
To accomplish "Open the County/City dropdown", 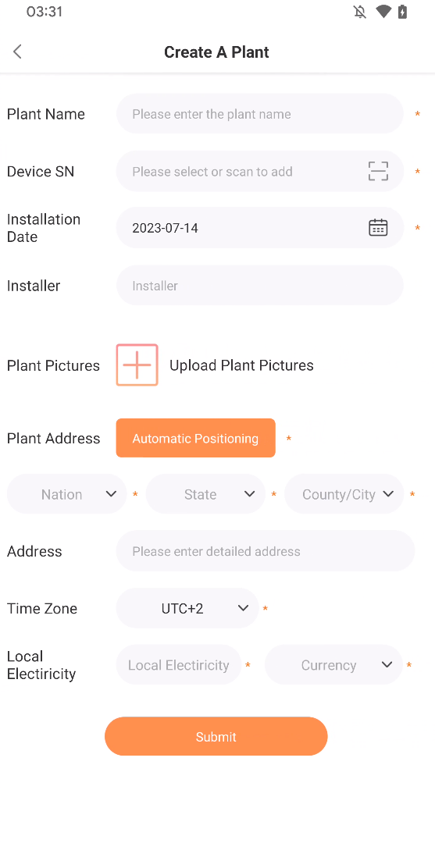I will click(344, 494).
